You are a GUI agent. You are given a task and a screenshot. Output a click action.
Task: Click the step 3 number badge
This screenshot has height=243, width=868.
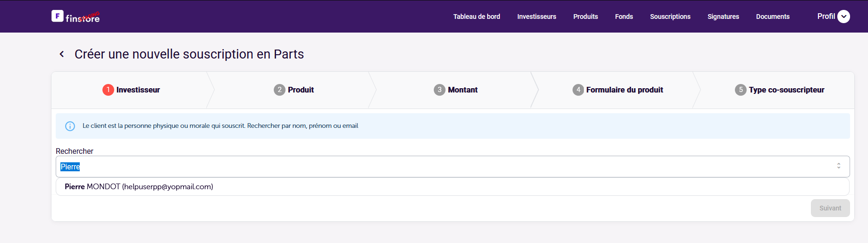(439, 90)
